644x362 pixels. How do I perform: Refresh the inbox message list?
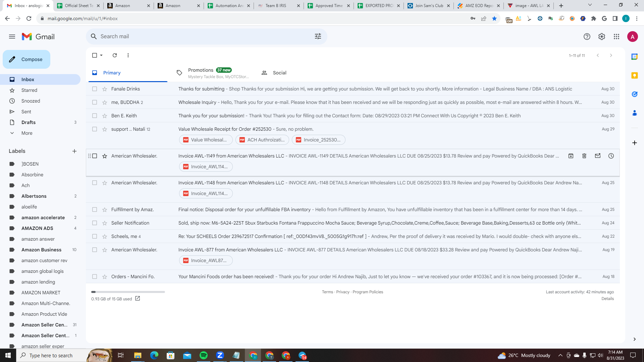[115, 55]
